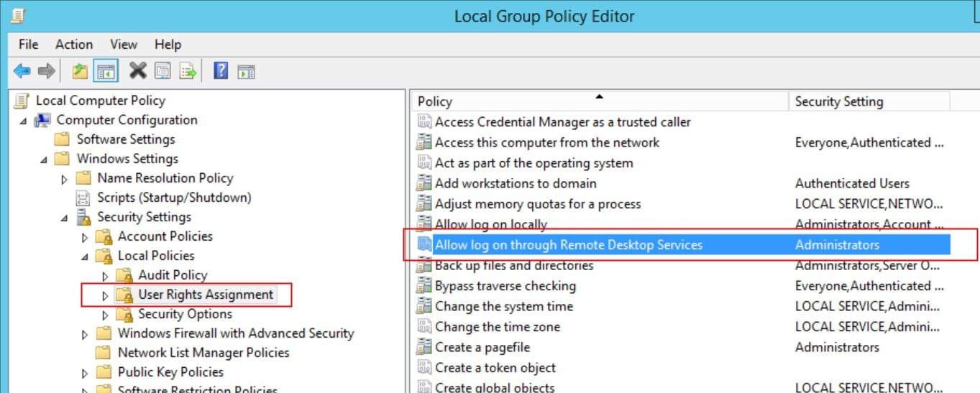The height and width of the screenshot is (393, 980).
Task: Select the Public Key Policies label
Action: [170, 372]
